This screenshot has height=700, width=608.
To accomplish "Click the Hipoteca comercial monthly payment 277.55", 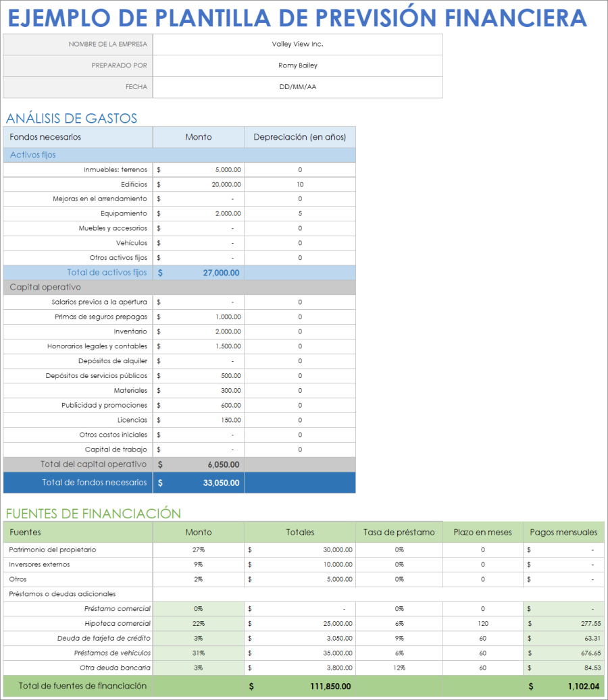I will pos(562,623).
